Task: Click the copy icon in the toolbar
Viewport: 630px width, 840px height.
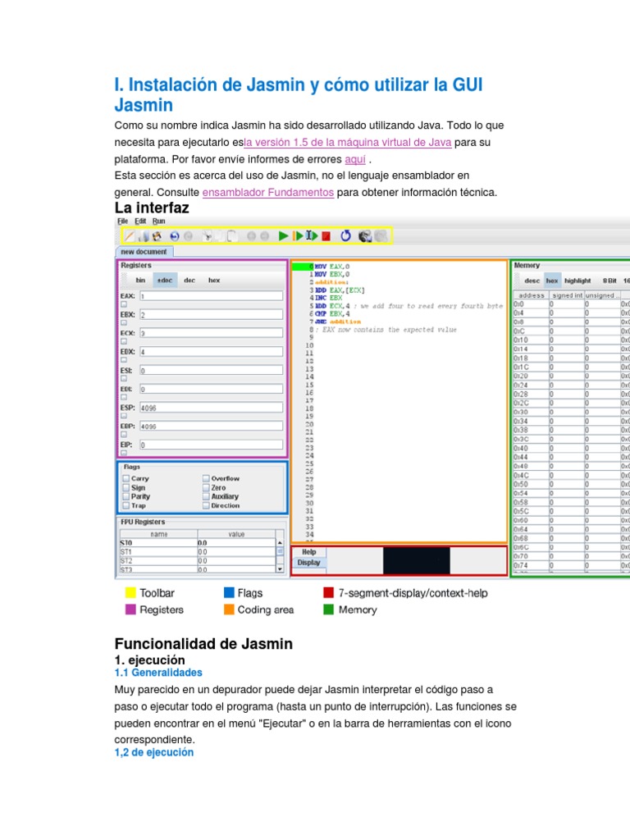Action: coord(220,235)
